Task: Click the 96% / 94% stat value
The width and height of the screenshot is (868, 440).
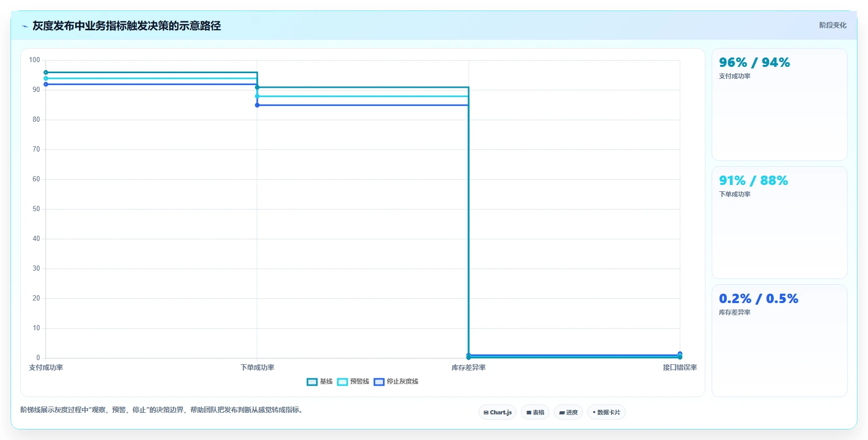Action: 755,63
